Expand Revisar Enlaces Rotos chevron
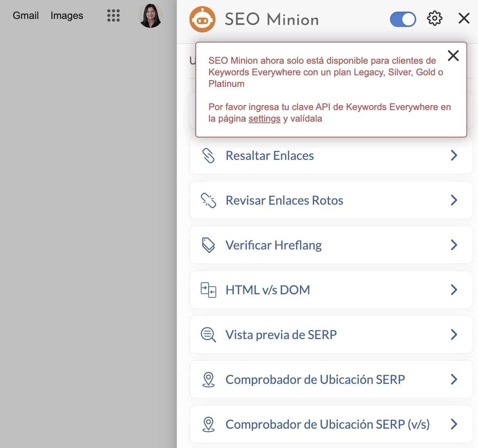Viewport: 478px width, 448px height. pos(454,200)
